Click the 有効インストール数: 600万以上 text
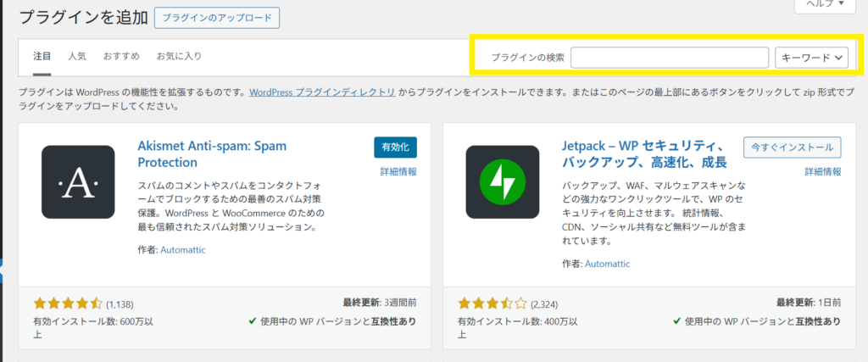Viewport: 868px width, 362px height. coord(95,328)
